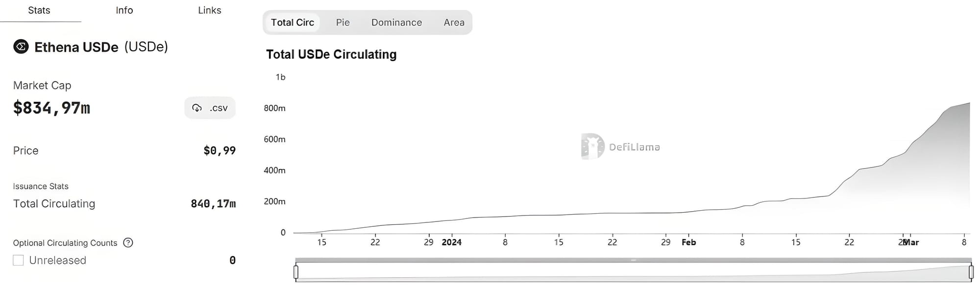Click the cloud download icon beside .csv

(197, 108)
